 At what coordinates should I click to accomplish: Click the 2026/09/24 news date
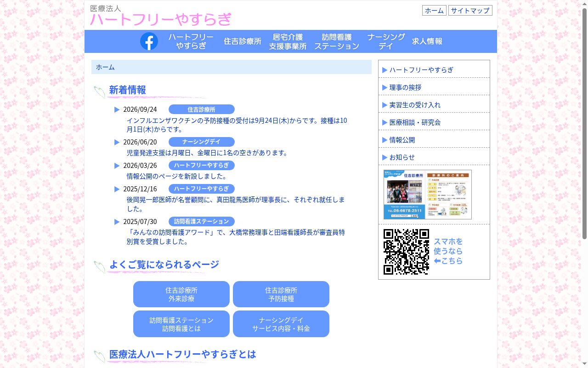click(x=140, y=109)
